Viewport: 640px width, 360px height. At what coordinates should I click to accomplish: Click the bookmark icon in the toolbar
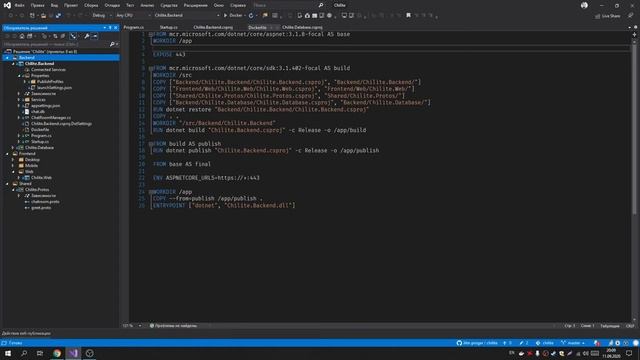(x=408, y=16)
